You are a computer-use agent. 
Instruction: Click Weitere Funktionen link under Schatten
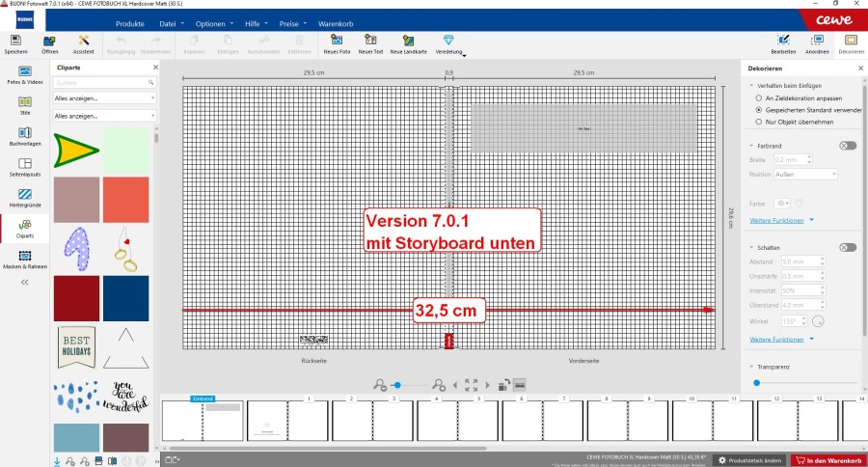coord(776,339)
